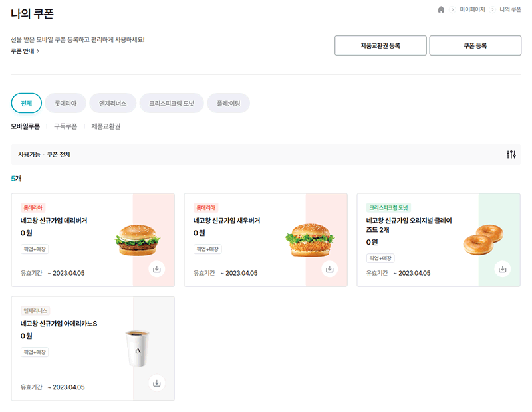Download the 새우버거 coupon
This screenshot has height=412, width=532.
pyautogui.click(x=329, y=269)
